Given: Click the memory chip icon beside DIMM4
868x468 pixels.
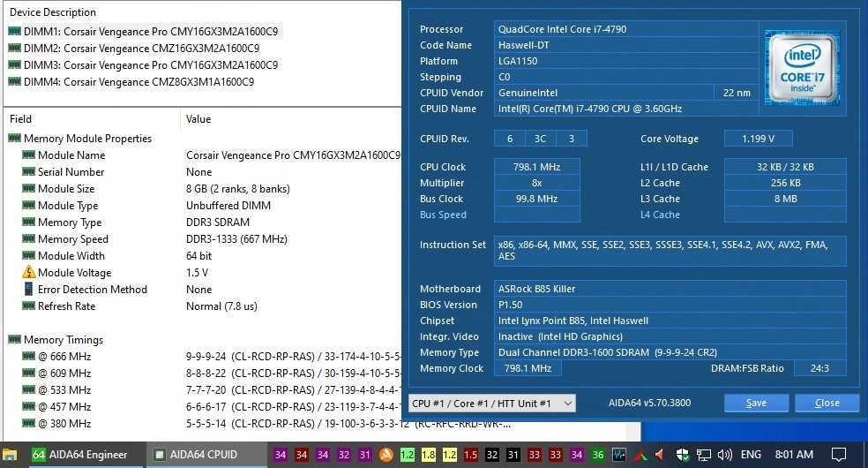Looking at the screenshot, I should (x=14, y=81).
